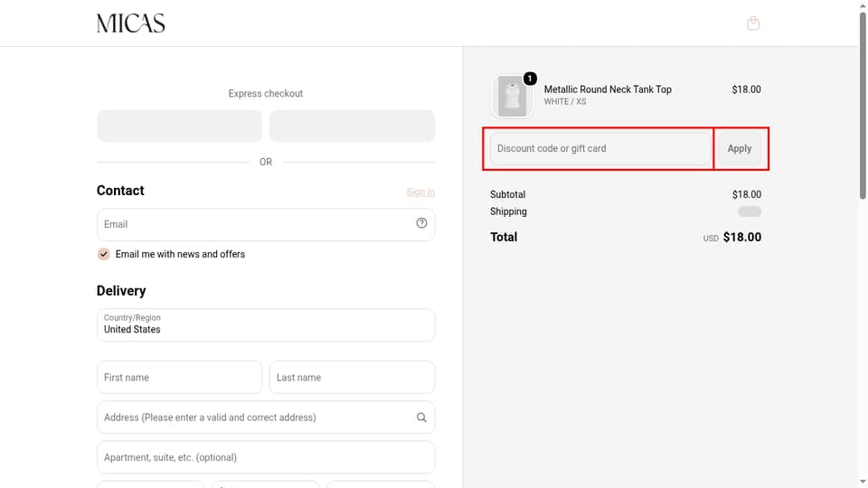Click the quantity badge on product thumbnail
This screenshot has height=488, width=868.
530,79
